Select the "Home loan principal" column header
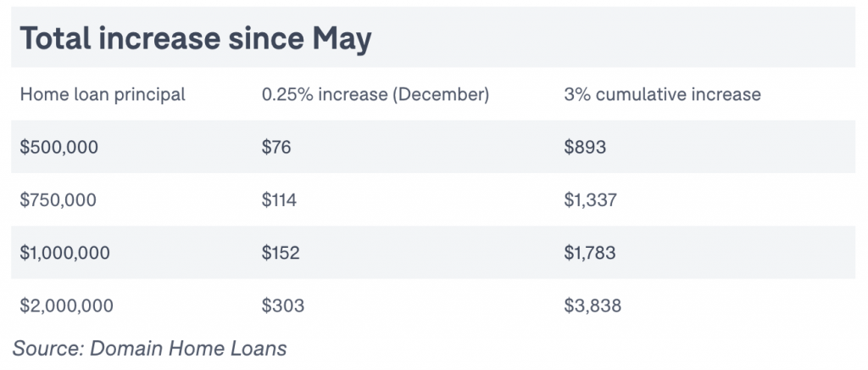This screenshot has height=370, width=868. tap(103, 94)
